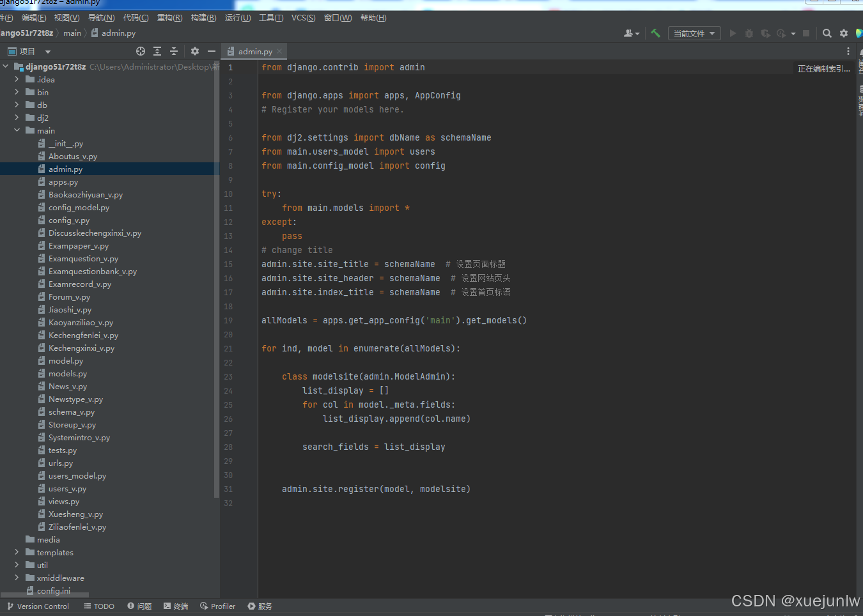Screen dimensions: 863x616
Task: Open the 代码(C) menu
Action: click(136, 18)
